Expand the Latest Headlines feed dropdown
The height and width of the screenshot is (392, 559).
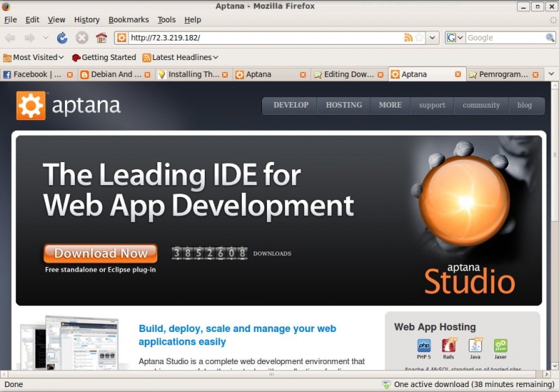180,57
